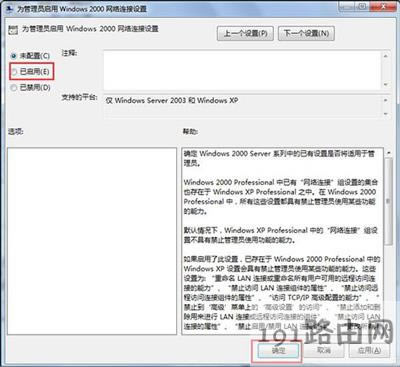The width and height of the screenshot is (400, 367).
Task: Click the 支持的平台 box scroll down arrow
Action: click(x=386, y=114)
